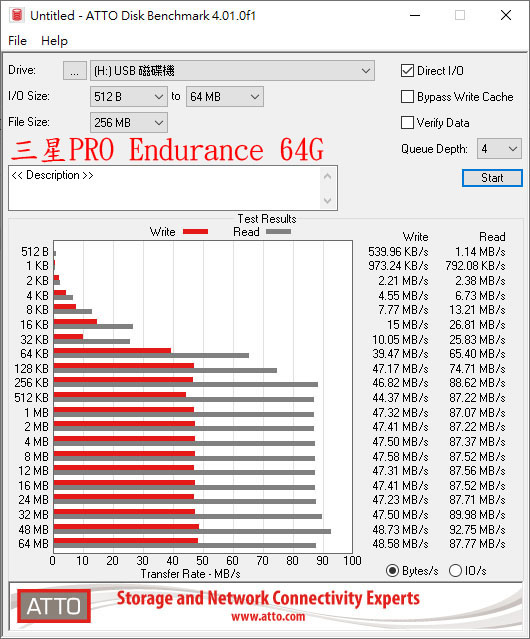Select the Bytes/s radio button
530x639 pixels.
click(x=392, y=571)
